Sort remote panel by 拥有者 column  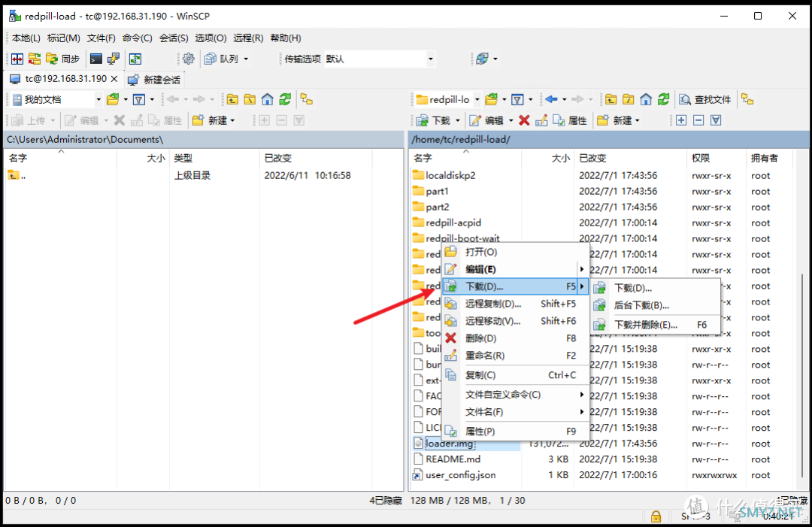coord(769,158)
